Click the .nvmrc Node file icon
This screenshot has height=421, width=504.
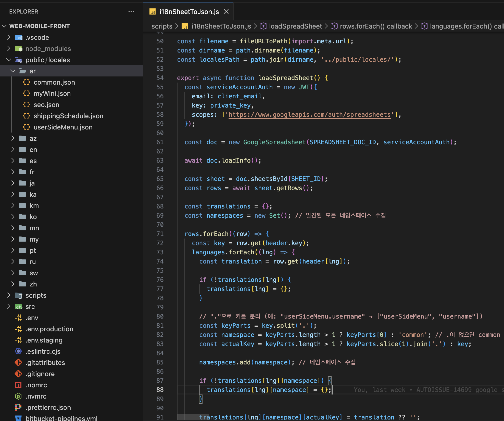(x=18, y=396)
